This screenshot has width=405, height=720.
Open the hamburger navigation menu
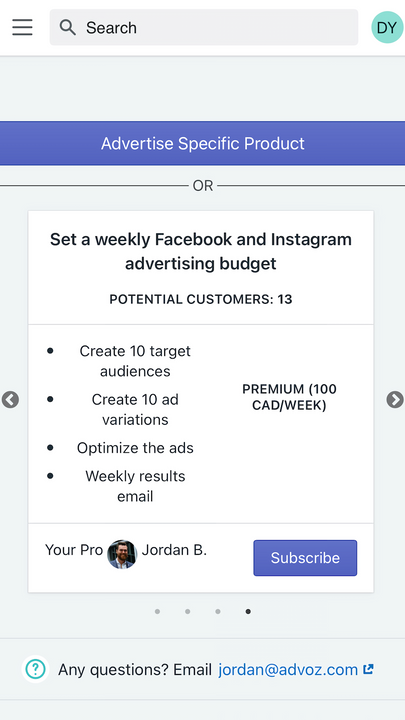pyautogui.click(x=22, y=28)
